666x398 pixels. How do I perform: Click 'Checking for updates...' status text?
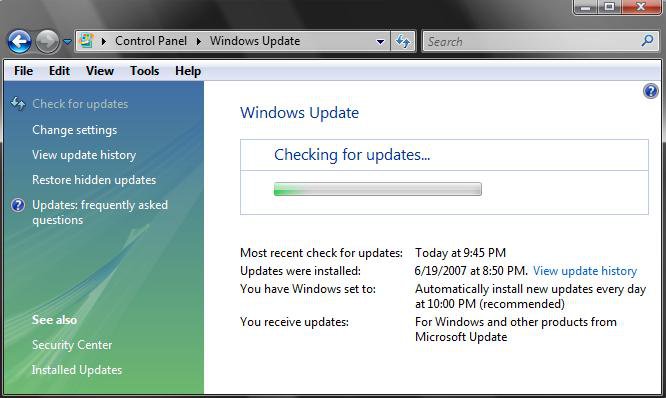click(x=352, y=155)
